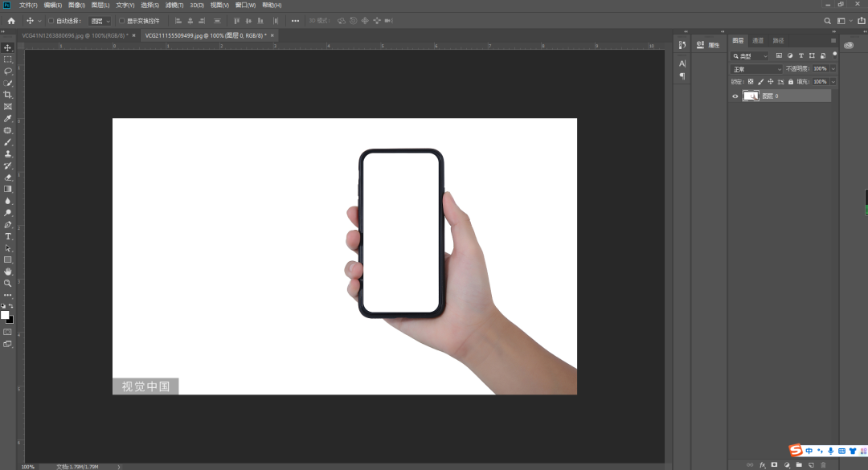Expand the layer opacity 不透明度 dropdown
Image resolution: width=868 pixels, height=470 pixels.
[833, 69]
